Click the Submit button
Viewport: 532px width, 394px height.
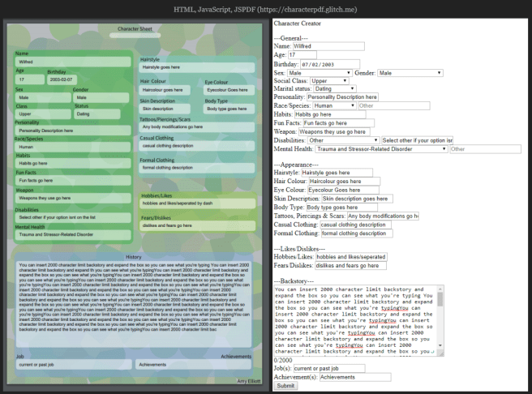(286, 386)
